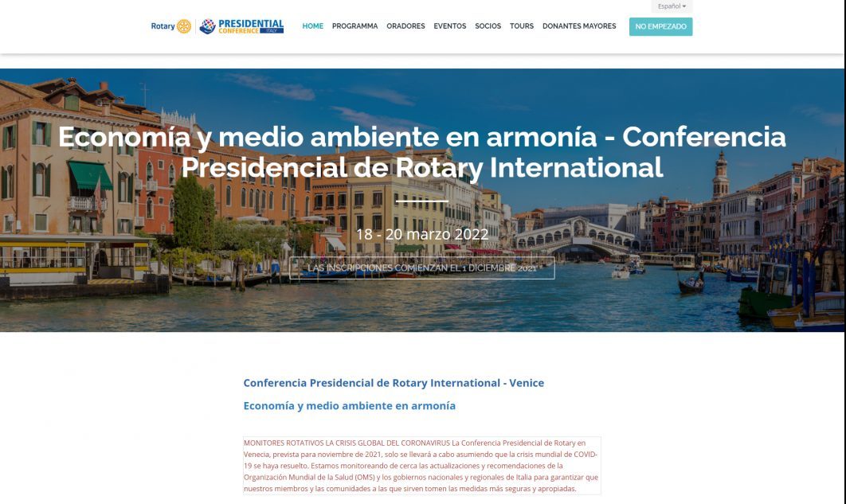The image size is (846, 504).
Task: Open the PROGRAMMA page
Action: (x=354, y=26)
